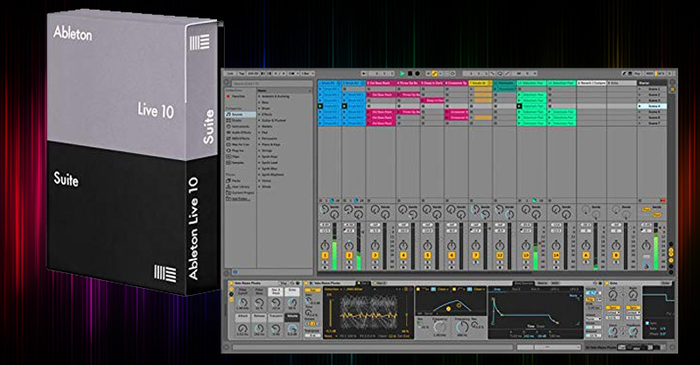Focus the browser search field
700x365 pixels.
(x=271, y=83)
